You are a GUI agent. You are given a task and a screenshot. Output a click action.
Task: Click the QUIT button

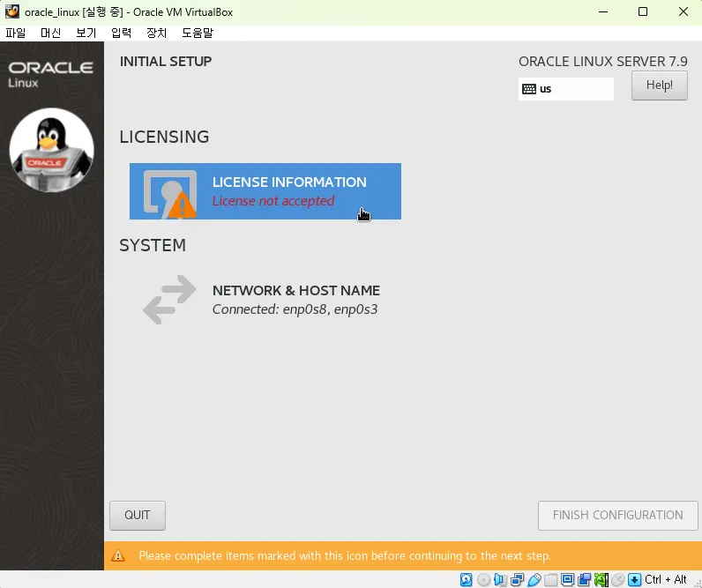[138, 516]
